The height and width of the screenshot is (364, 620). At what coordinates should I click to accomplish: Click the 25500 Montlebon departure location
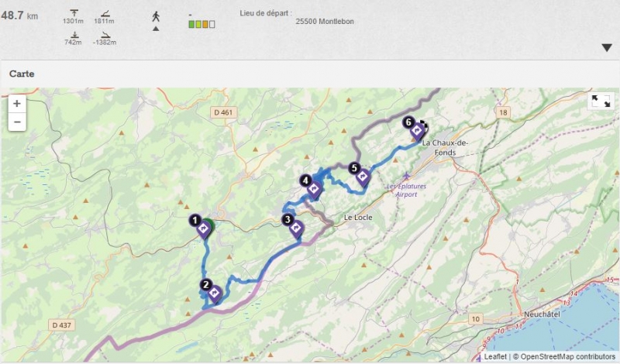325,22
